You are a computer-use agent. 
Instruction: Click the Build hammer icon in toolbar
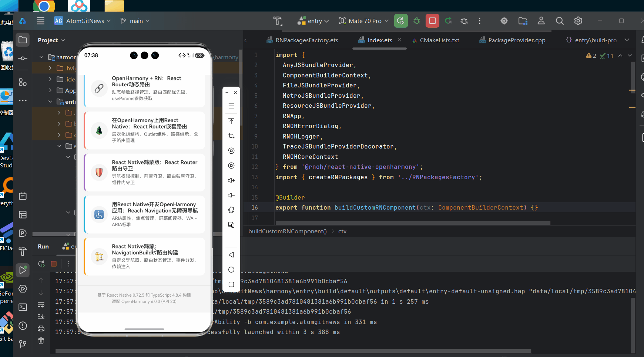(x=278, y=21)
